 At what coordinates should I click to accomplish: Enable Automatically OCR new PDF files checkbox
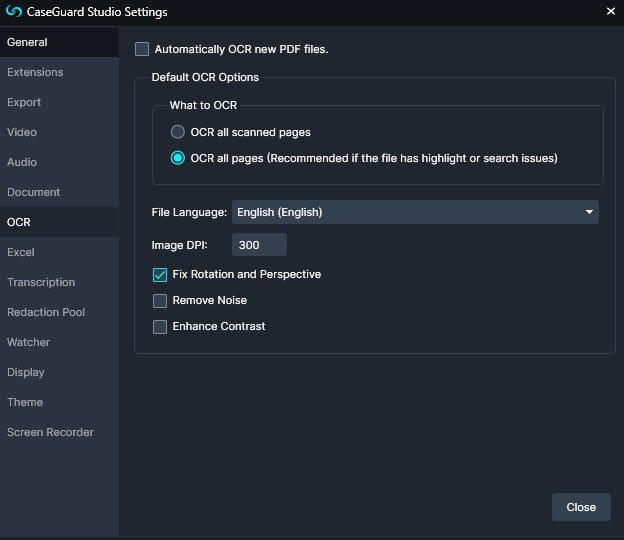tap(142, 49)
